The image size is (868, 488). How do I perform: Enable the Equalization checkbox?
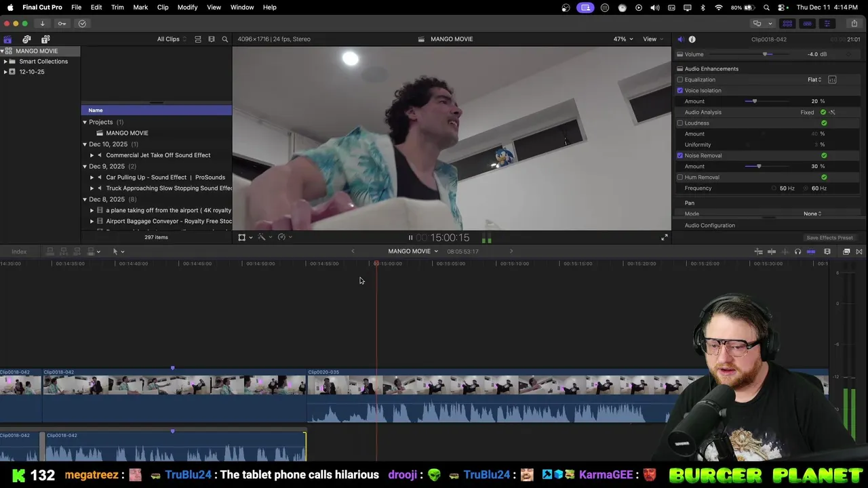[x=680, y=80]
